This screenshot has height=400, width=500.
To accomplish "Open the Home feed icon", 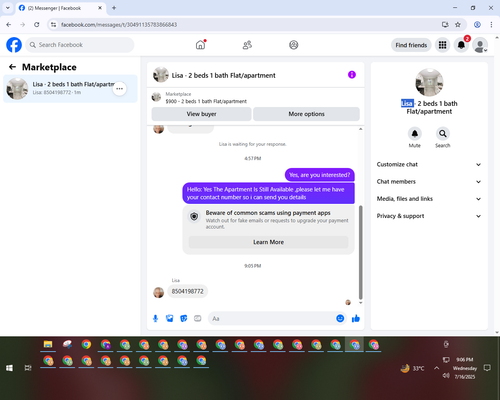I will tap(200, 45).
